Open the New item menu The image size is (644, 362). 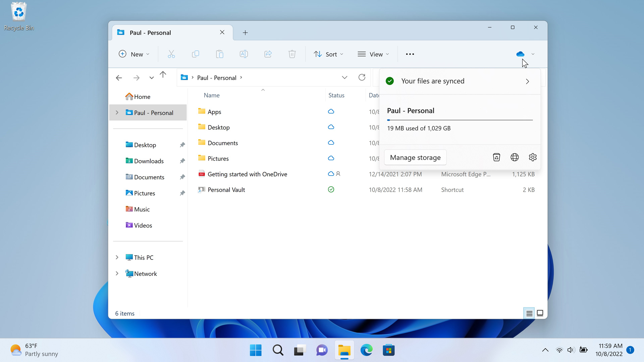pyautogui.click(x=134, y=54)
